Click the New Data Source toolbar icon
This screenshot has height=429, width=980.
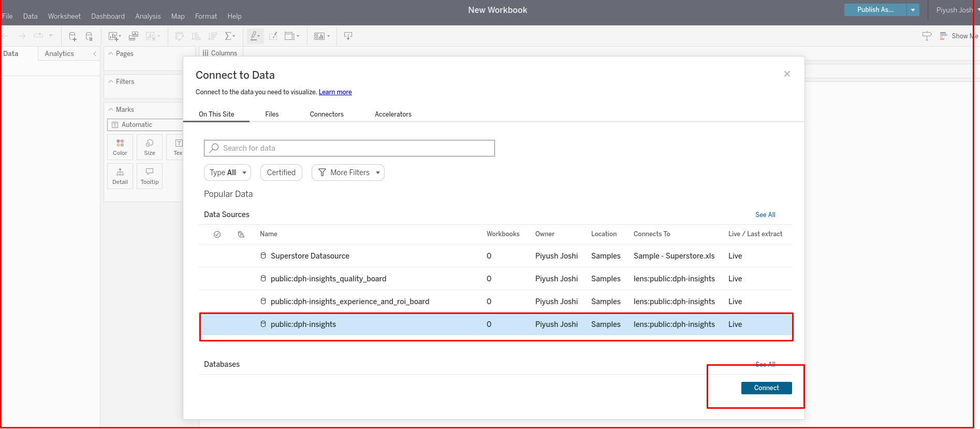pos(72,36)
